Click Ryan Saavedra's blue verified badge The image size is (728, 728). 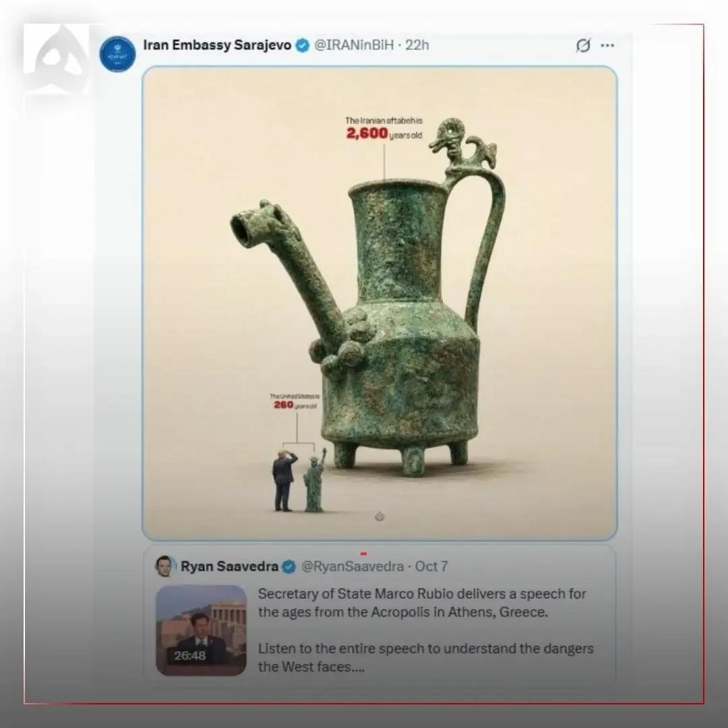tap(289, 567)
